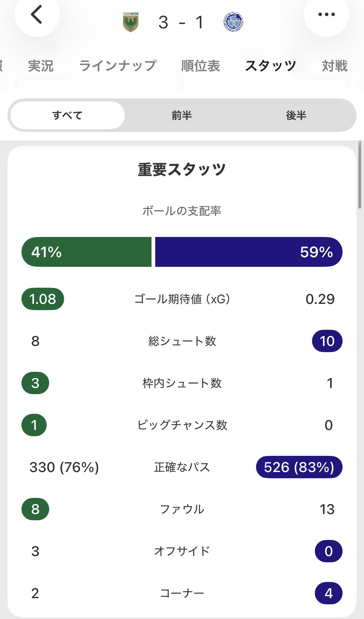This screenshot has width=364, height=619.
Task: Tap the 526 (83%) pass accuracy badge
Action: [299, 467]
